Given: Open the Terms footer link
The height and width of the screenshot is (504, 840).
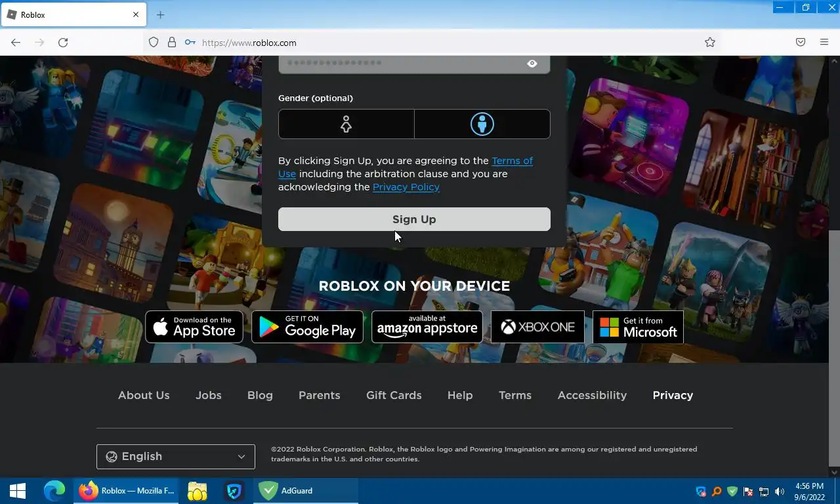Looking at the screenshot, I should point(515,395).
